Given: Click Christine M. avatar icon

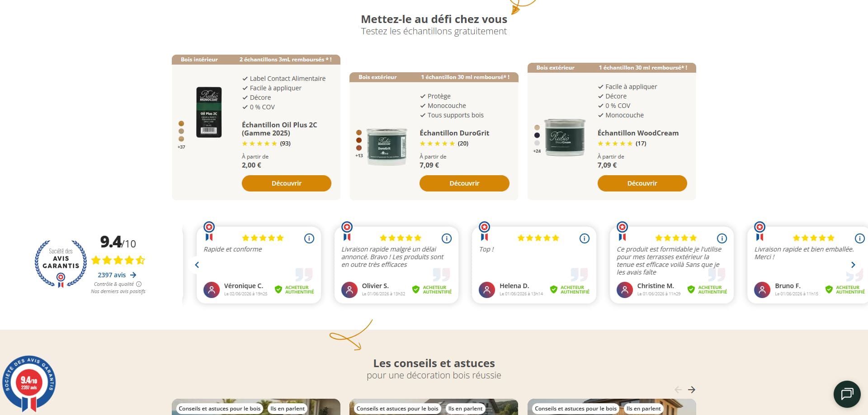Looking at the screenshot, I should (x=625, y=289).
